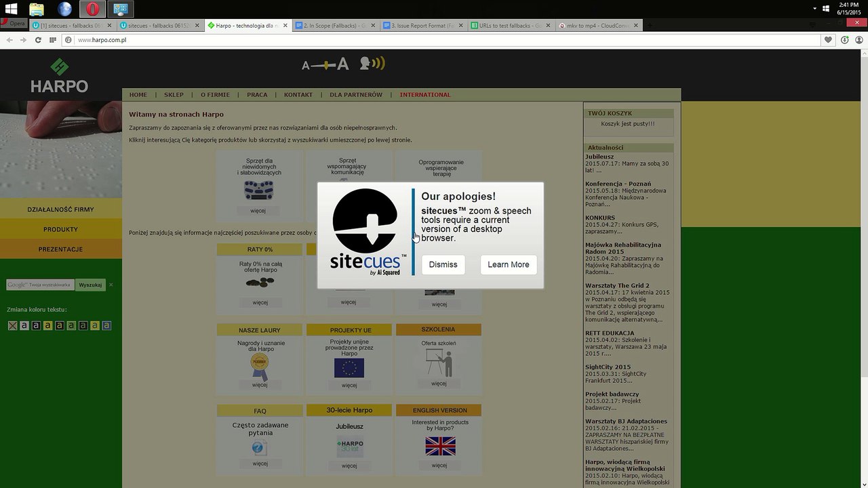The image size is (868, 488).
Task: Open the Opera main menu button
Action: pos(14,24)
